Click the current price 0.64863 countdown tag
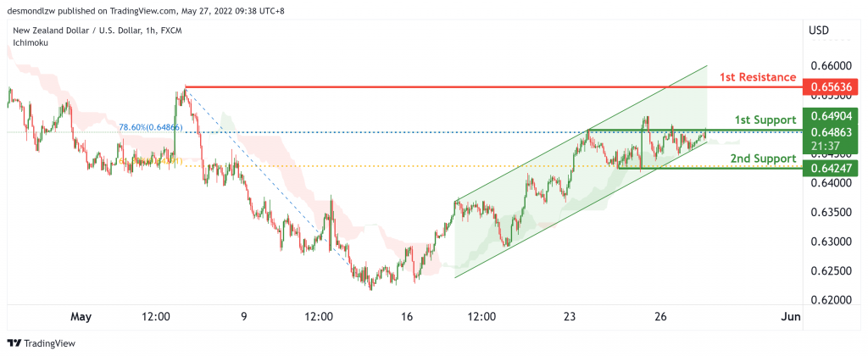Image resolution: width=868 pixels, height=356 pixels. point(831,138)
